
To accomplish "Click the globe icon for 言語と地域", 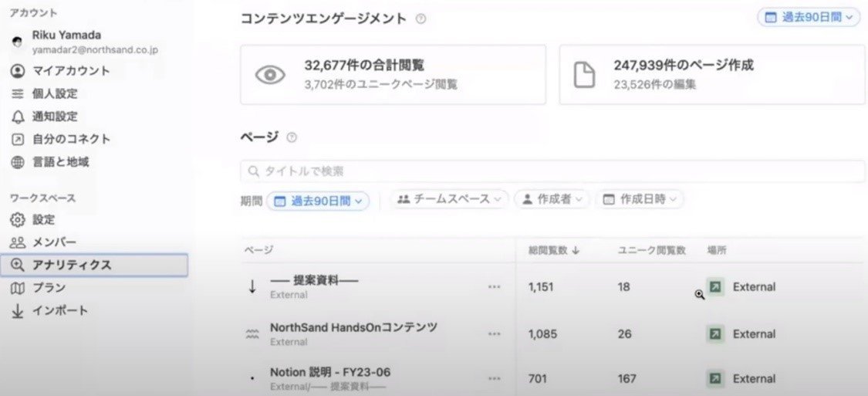I will (18, 162).
